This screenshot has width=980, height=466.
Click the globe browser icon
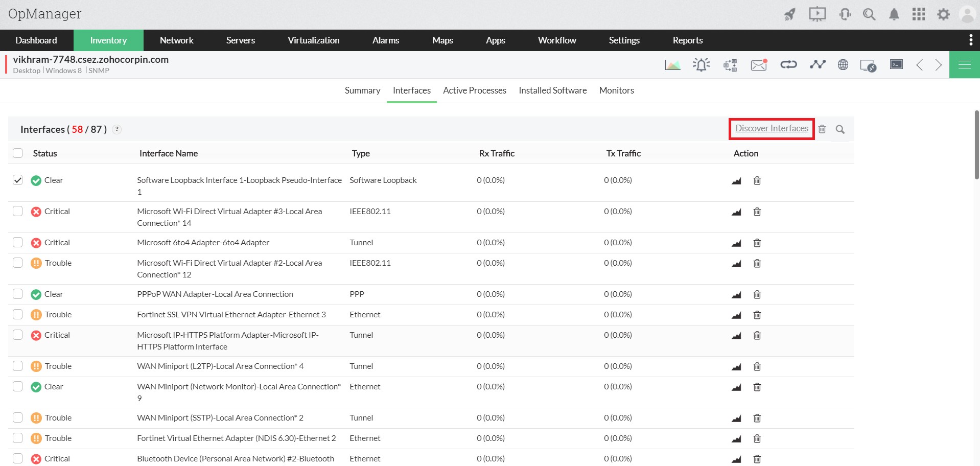coord(843,64)
